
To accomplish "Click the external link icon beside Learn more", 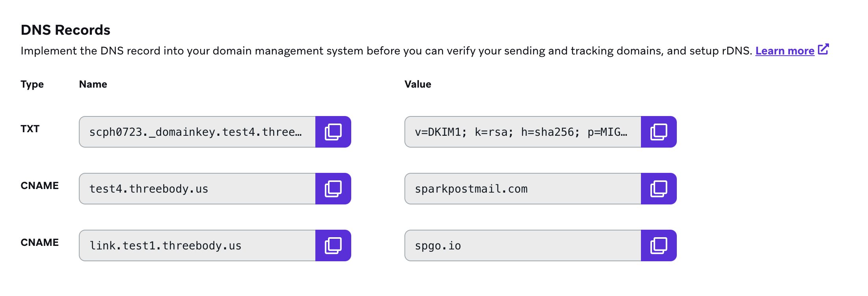I will click(823, 50).
